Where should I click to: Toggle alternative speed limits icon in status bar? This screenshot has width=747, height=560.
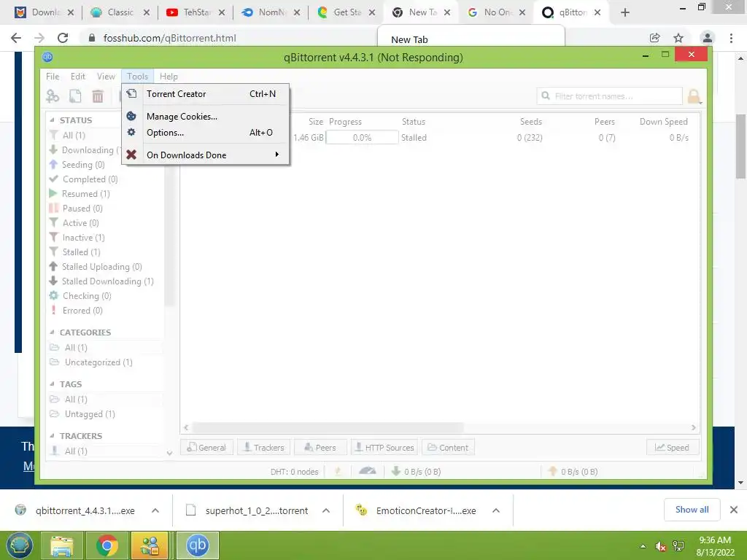click(x=368, y=472)
